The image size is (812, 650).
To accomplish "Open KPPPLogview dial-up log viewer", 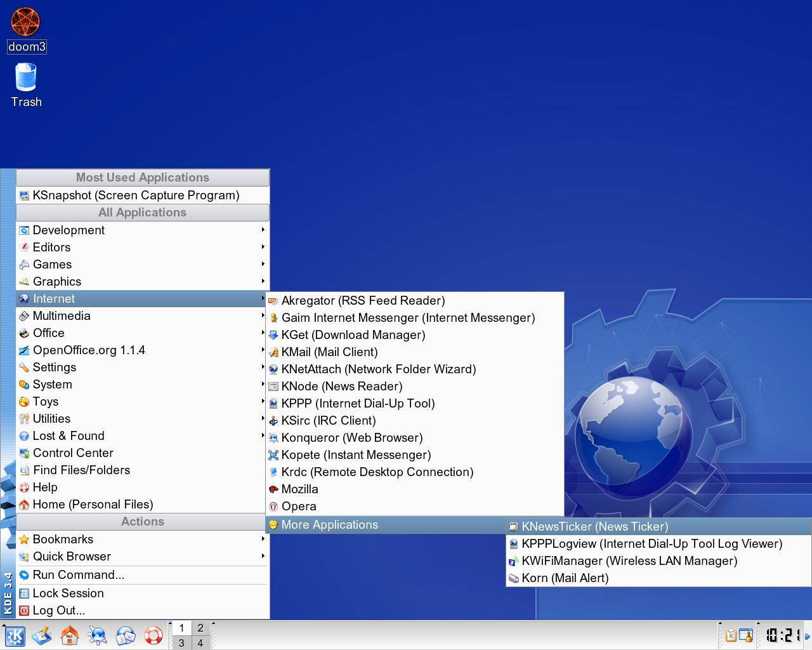I will coord(658,543).
